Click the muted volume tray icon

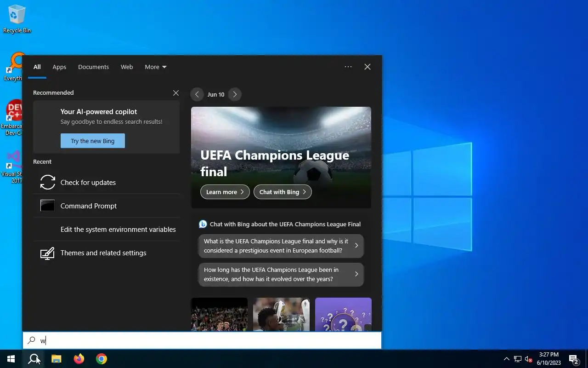coord(529,359)
